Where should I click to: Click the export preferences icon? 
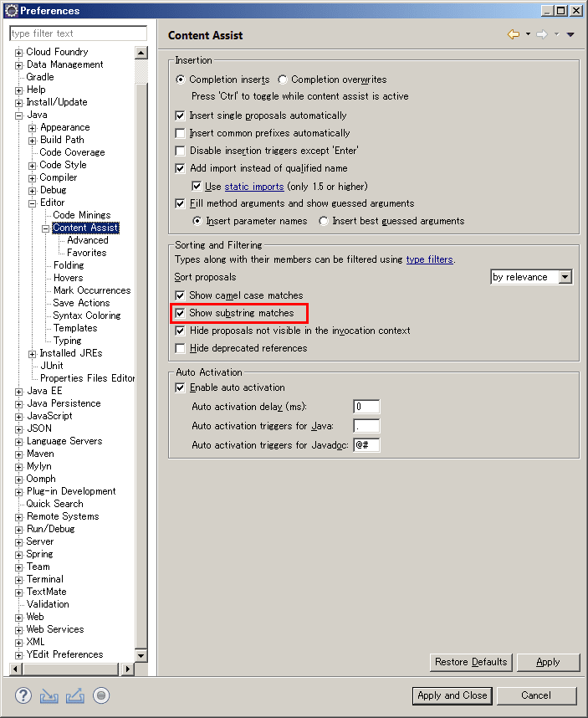[75, 695]
